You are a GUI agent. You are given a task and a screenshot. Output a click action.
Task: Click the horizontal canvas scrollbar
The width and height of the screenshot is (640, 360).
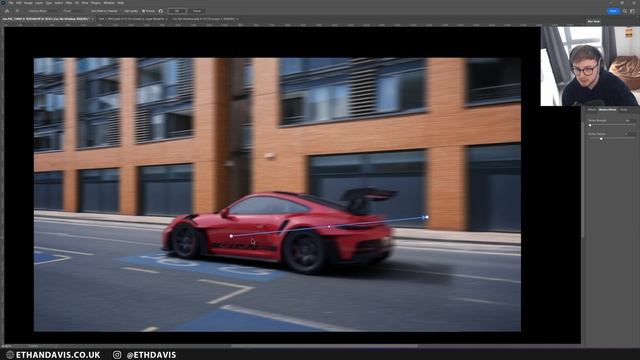(324, 346)
